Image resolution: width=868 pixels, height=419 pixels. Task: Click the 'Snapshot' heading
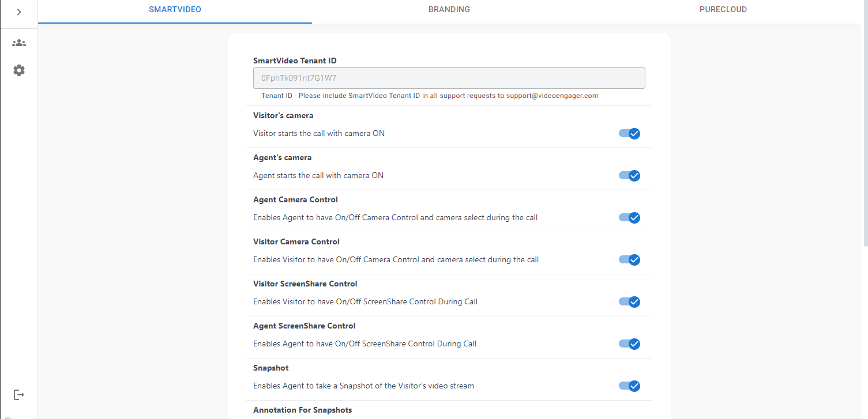tap(270, 368)
